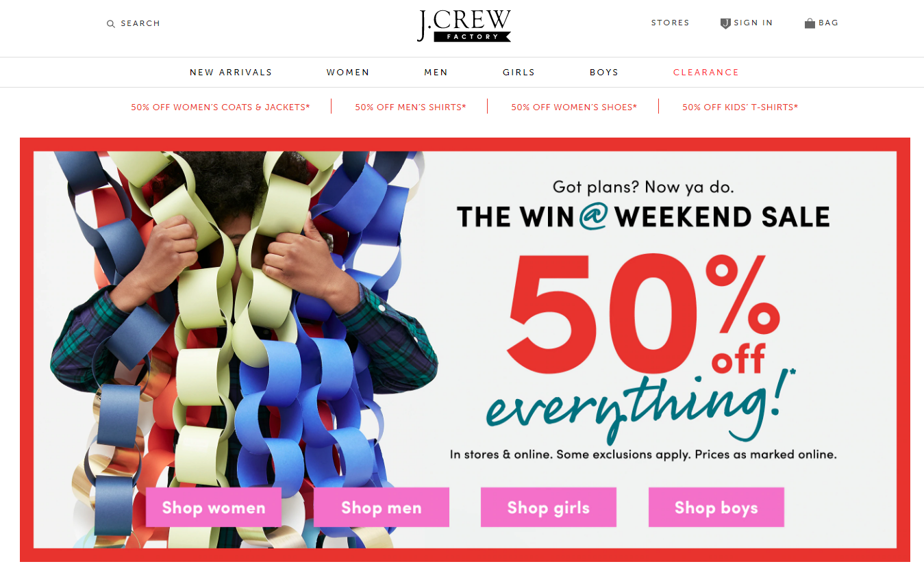This screenshot has height=564, width=924.
Task: Click the J.Crew Factory logo
Action: pos(464,26)
